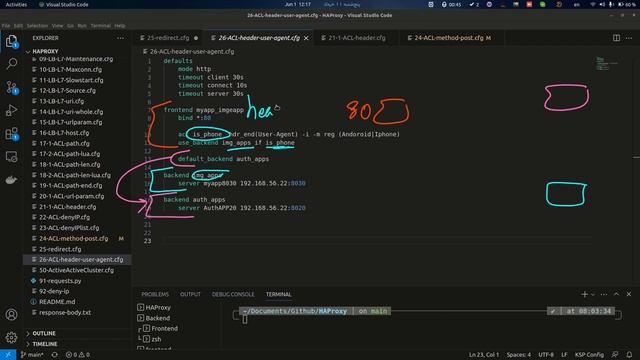Click KSP Config language mode
Image resolution: width=640 pixels, height=360 pixels.
pos(589,355)
